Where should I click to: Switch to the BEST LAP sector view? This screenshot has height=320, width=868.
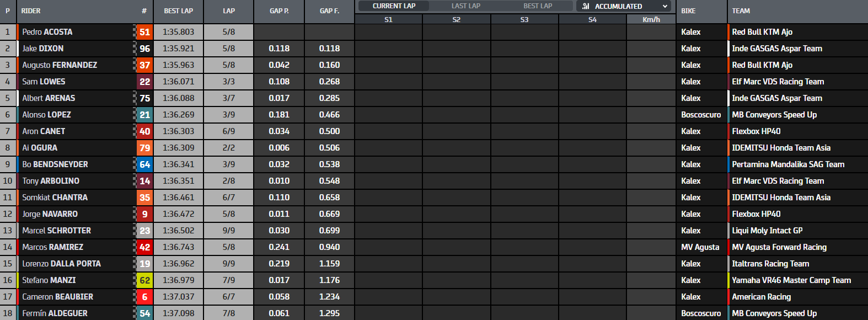[538, 6]
